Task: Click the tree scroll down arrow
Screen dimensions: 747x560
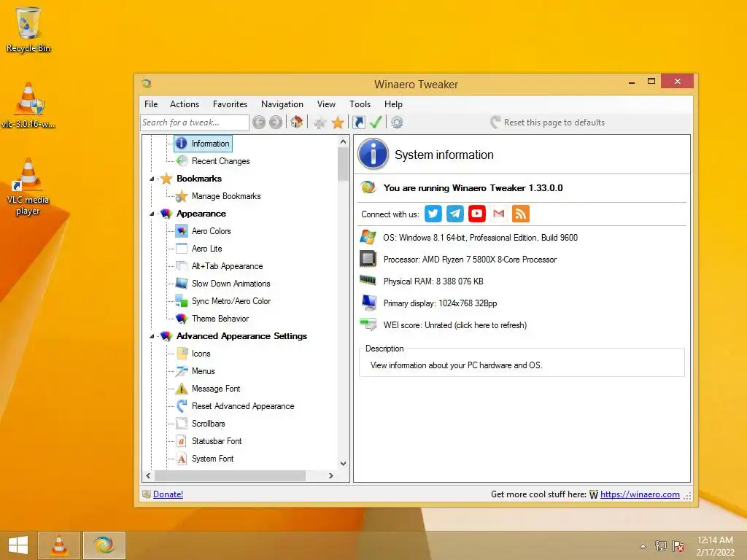Action: click(x=343, y=463)
